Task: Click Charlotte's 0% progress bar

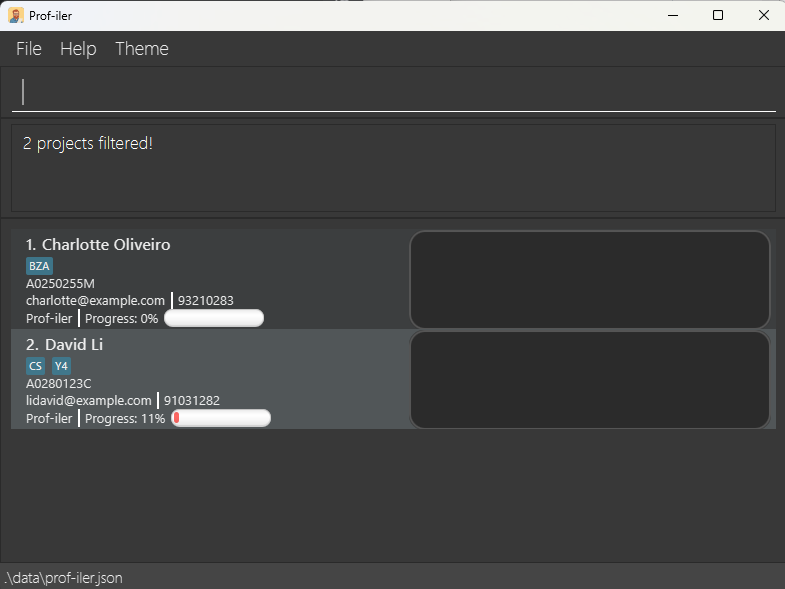Action: [214, 318]
